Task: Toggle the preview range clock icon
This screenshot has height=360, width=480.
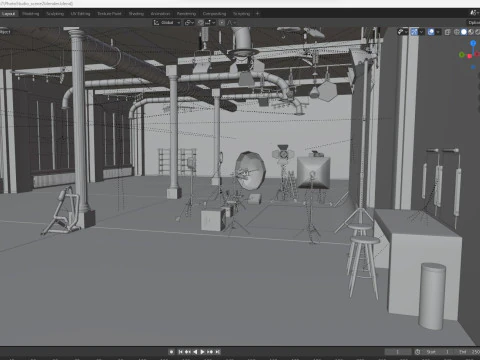Action: point(418,352)
